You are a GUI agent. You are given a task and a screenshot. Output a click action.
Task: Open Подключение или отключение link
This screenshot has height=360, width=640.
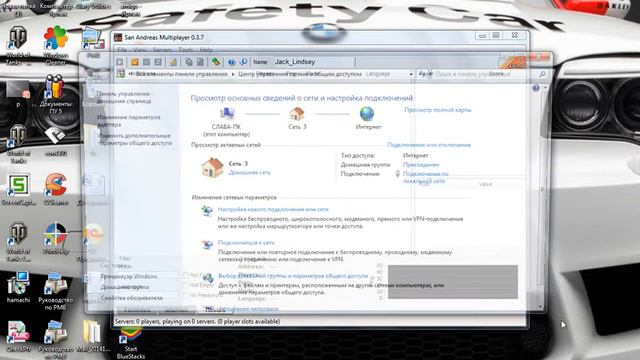429,145
